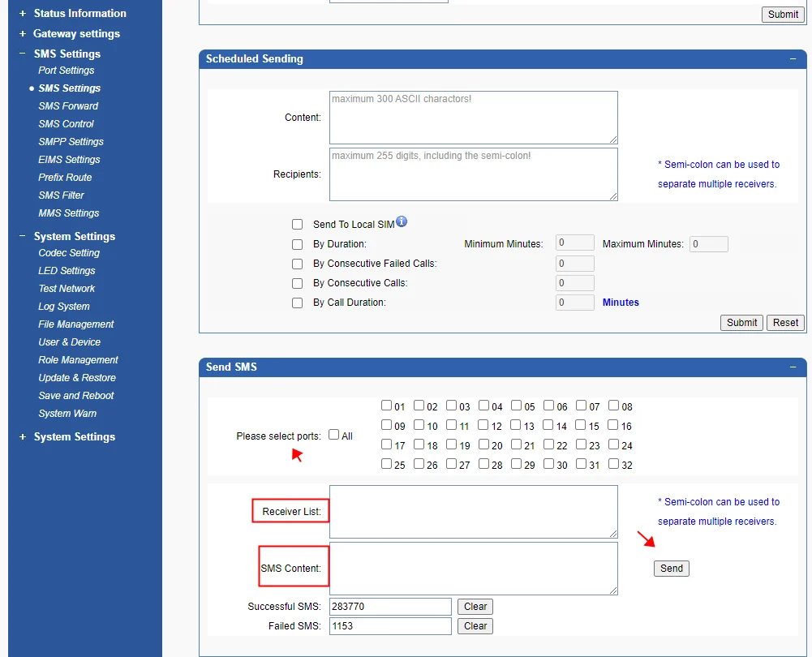Viewport: 812px width, 657px height.
Task: Open SMS Forward page
Action: [68, 106]
